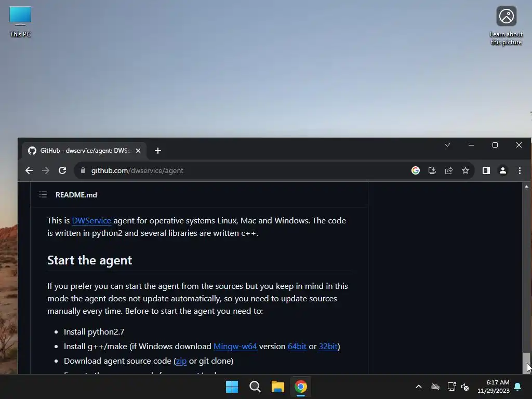Open taskbar Search
The width and height of the screenshot is (532, 399).
coord(255,387)
